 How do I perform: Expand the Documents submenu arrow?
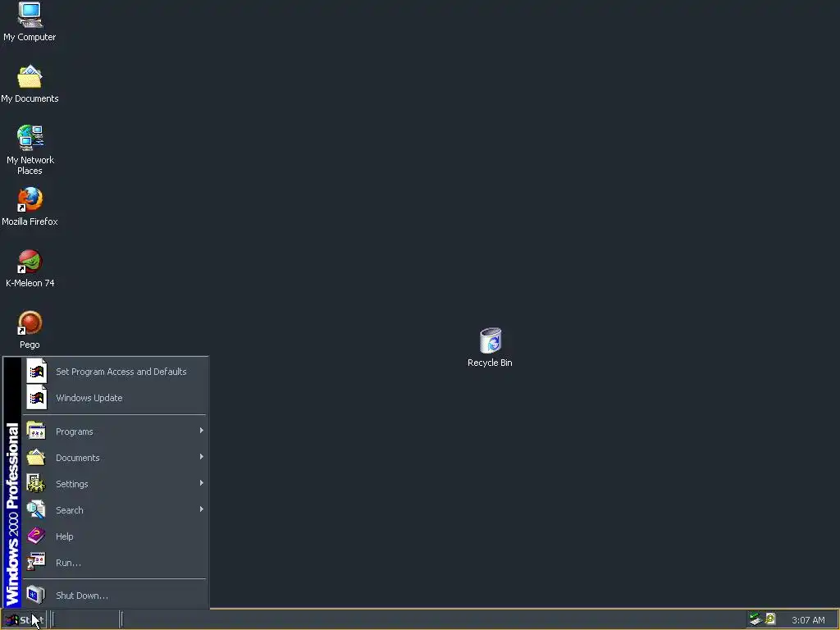[x=202, y=457]
